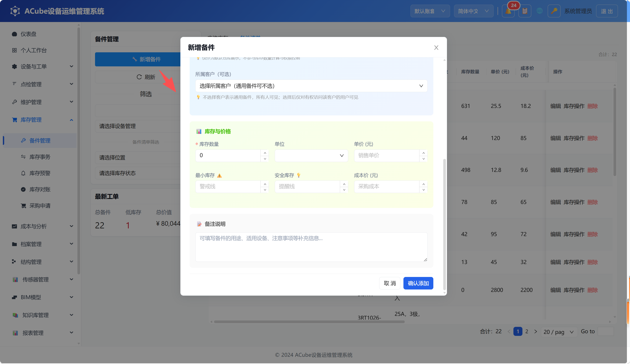The width and height of the screenshot is (630, 364).
Task: Click the table horizontal scrollbar
Action: (309, 322)
